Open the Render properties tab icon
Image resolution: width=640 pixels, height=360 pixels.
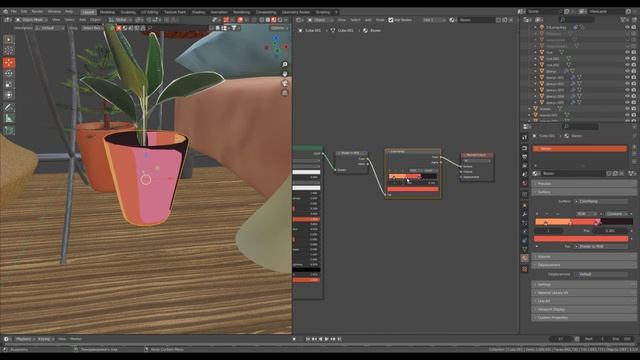pyautogui.click(x=525, y=148)
